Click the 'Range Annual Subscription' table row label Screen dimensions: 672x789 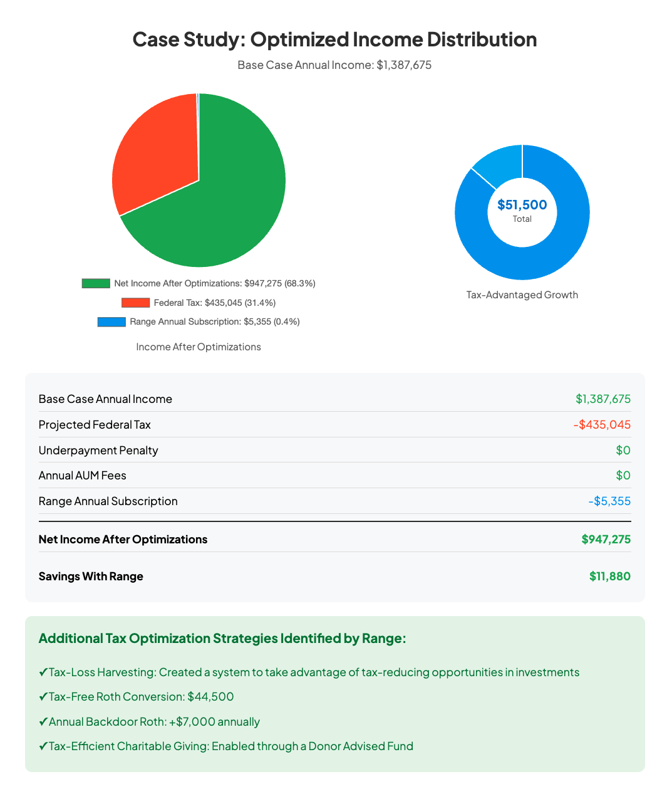point(108,501)
